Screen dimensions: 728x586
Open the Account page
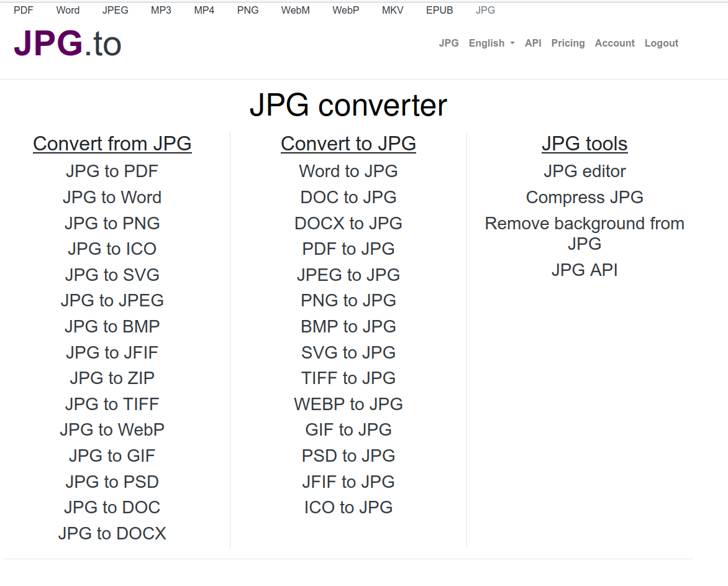(x=614, y=43)
